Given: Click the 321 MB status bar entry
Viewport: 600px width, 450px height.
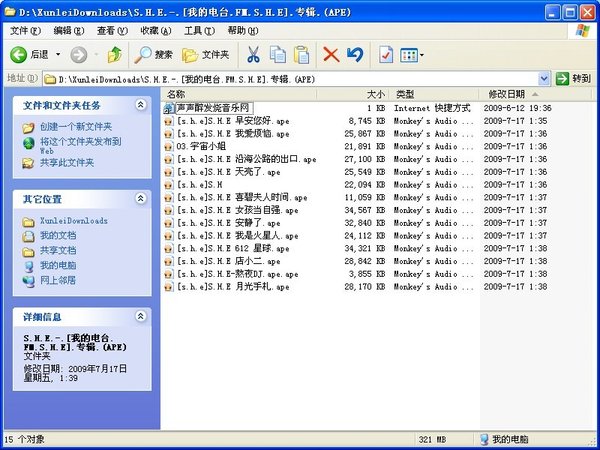Looking at the screenshot, I should pos(432,439).
